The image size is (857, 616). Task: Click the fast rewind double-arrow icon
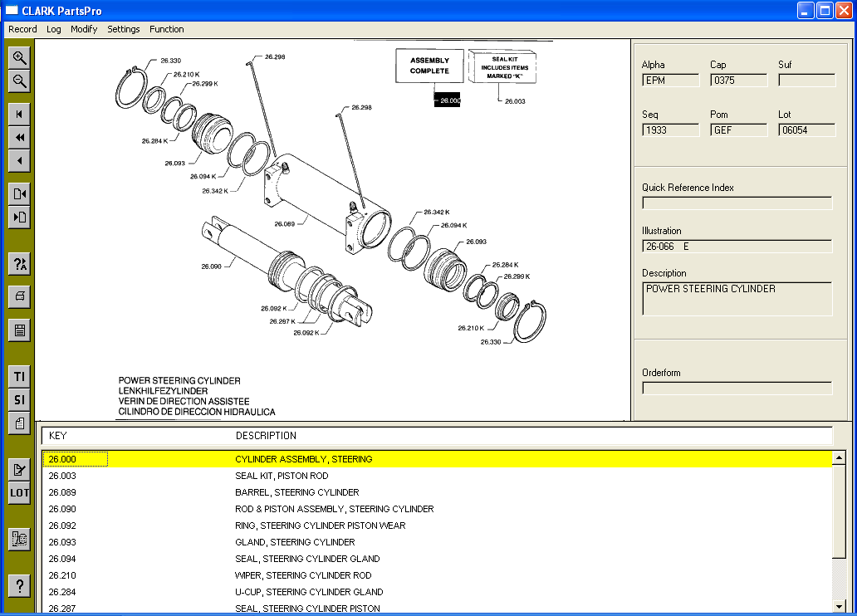point(20,137)
